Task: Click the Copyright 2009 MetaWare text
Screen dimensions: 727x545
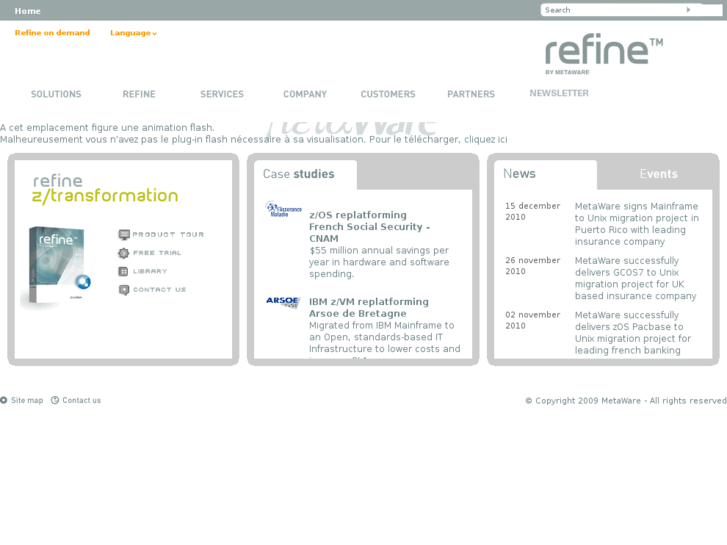Action: pos(626,401)
